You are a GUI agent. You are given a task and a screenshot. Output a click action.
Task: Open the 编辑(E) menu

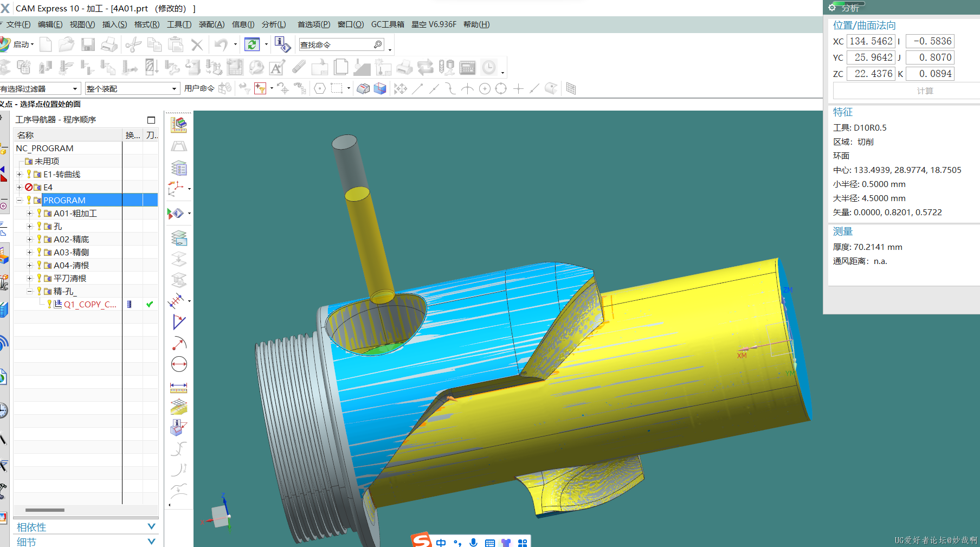(50, 24)
